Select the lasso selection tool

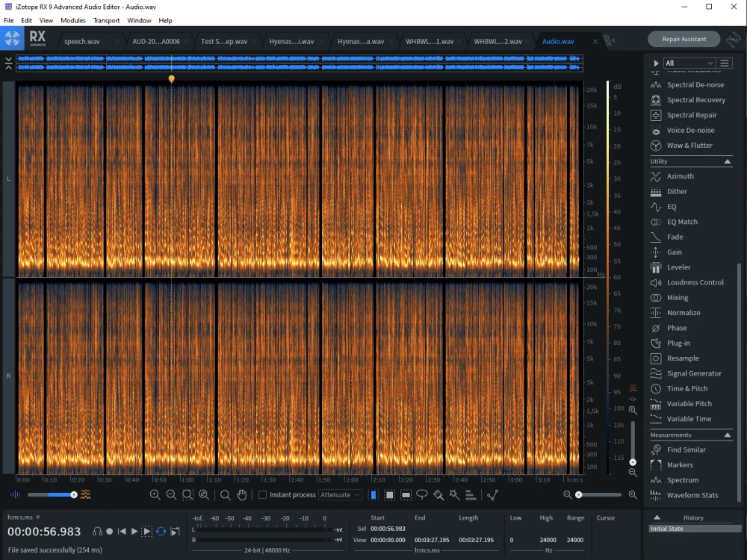(x=422, y=495)
